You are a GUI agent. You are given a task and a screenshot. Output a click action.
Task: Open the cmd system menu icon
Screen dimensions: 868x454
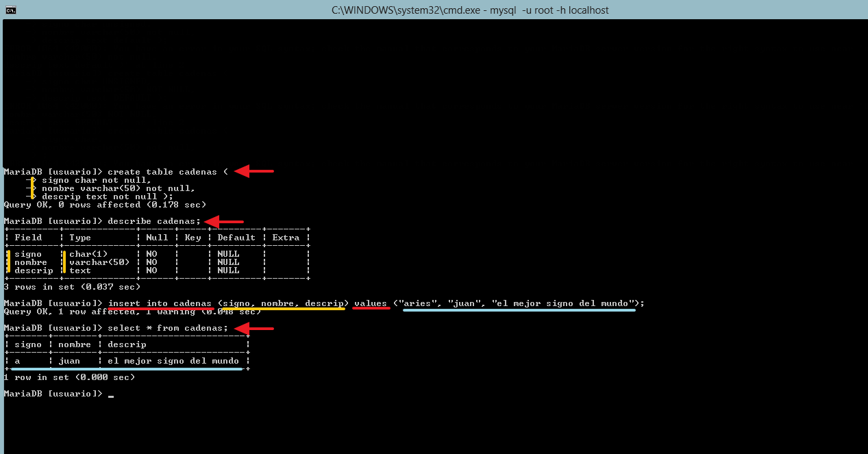coord(10,10)
